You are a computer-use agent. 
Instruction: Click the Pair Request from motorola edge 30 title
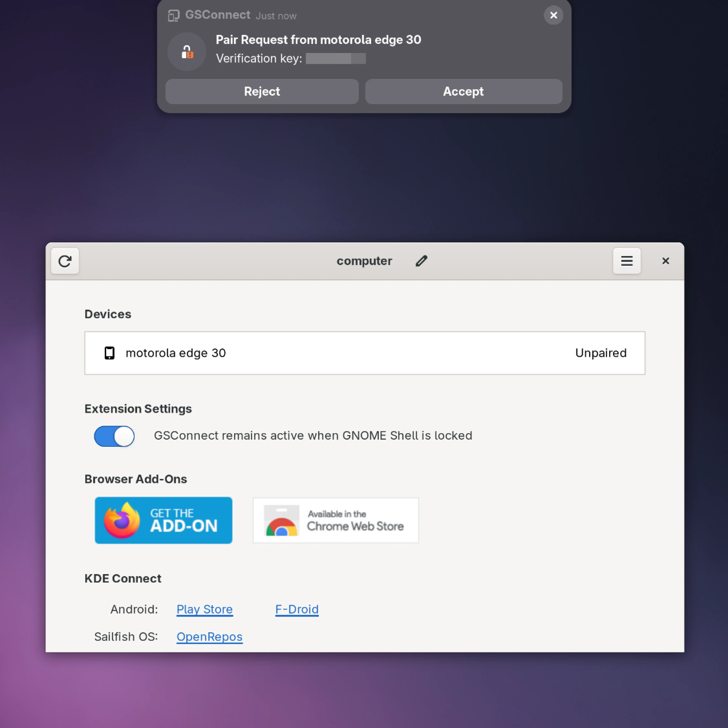[x=318, y=39]
